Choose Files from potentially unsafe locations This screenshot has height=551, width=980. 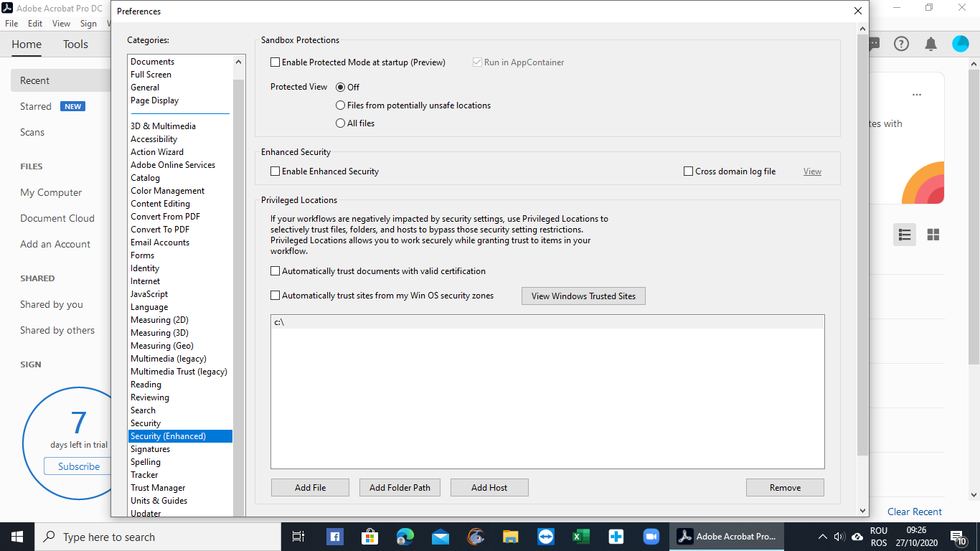[x=341, y=105]
